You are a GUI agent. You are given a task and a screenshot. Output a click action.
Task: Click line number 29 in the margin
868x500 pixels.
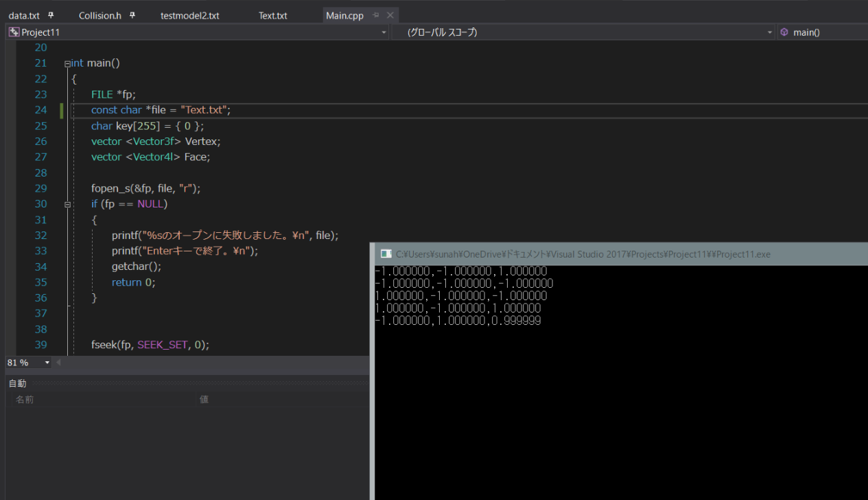[40, 188]
